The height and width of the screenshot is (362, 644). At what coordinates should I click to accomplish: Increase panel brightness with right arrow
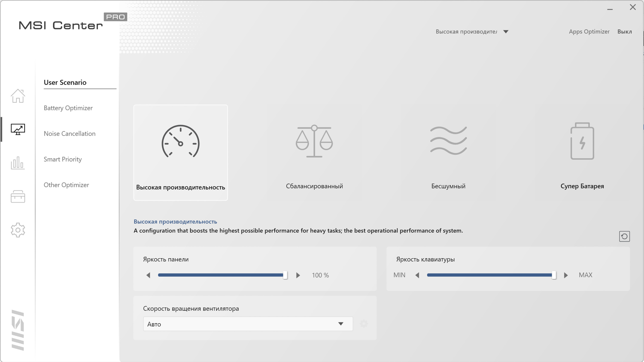298,275
